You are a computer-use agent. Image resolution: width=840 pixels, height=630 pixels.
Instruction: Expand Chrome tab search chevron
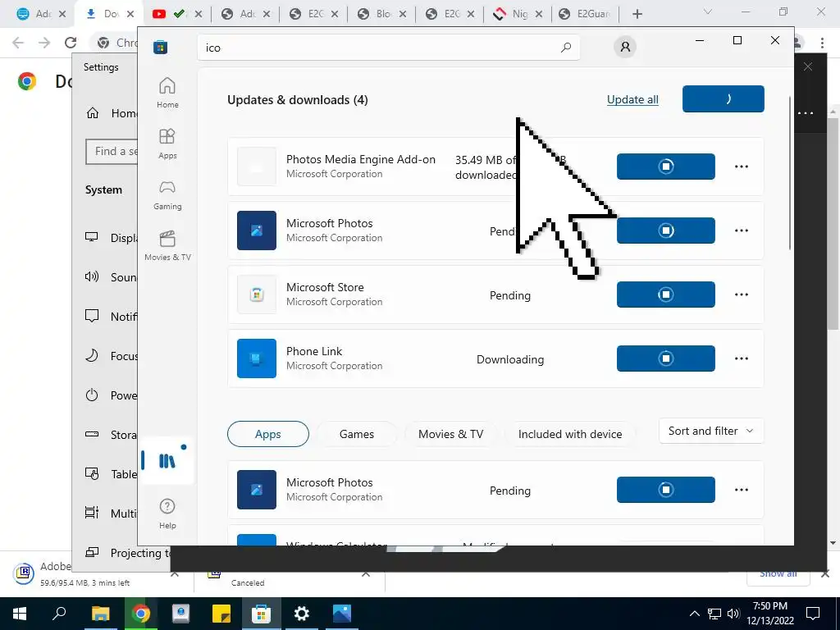(707, 11)
